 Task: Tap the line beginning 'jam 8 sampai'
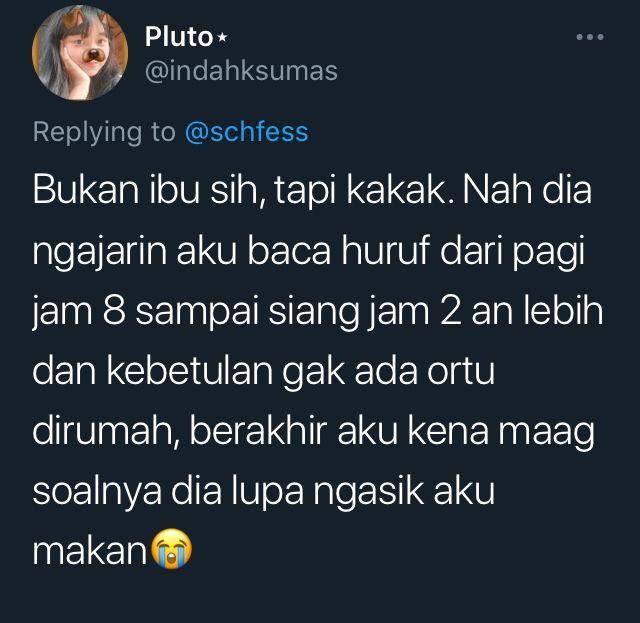tap(318, 312)
